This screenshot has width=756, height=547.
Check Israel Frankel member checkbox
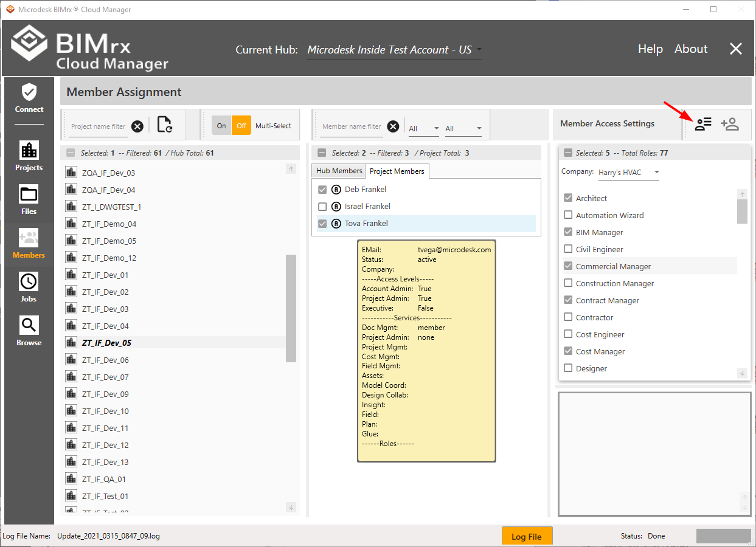(x=322, y=207)
